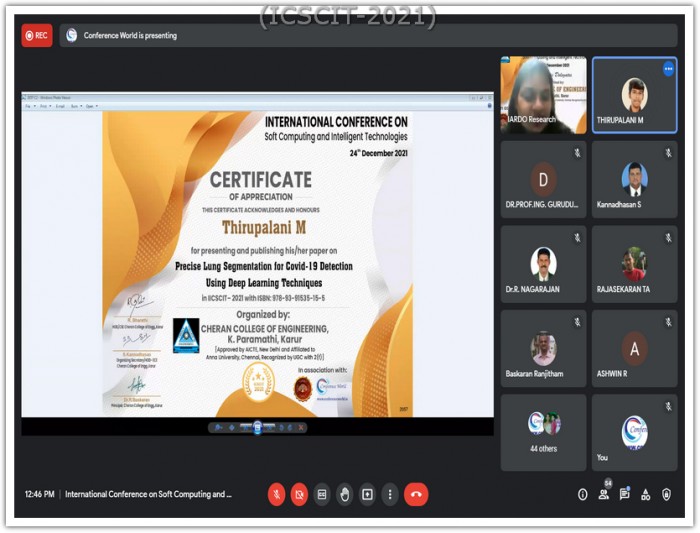The width and height of the screenshot is (700, 533).
Task: Turn on the camera
Action: (299, 494)
